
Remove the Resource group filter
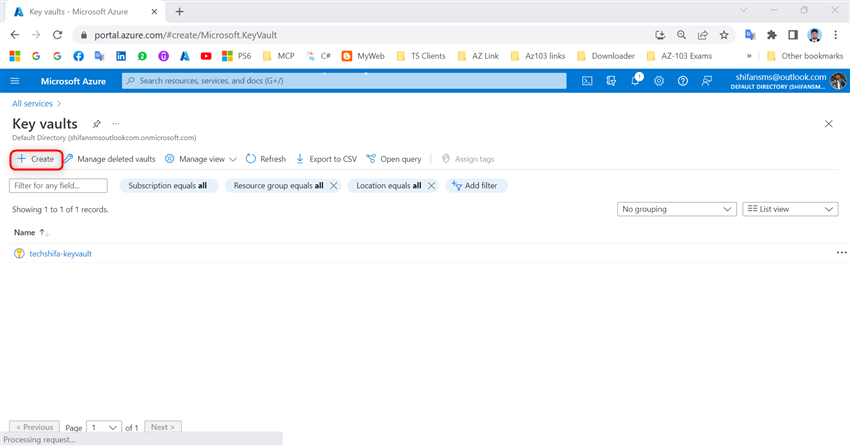click(x=333, y=185)
